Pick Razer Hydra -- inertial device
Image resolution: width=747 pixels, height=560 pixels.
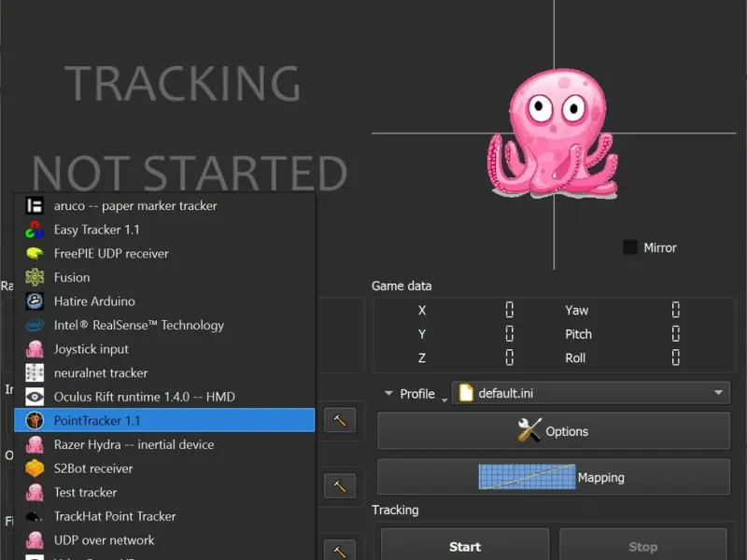[x=164, y=444]
